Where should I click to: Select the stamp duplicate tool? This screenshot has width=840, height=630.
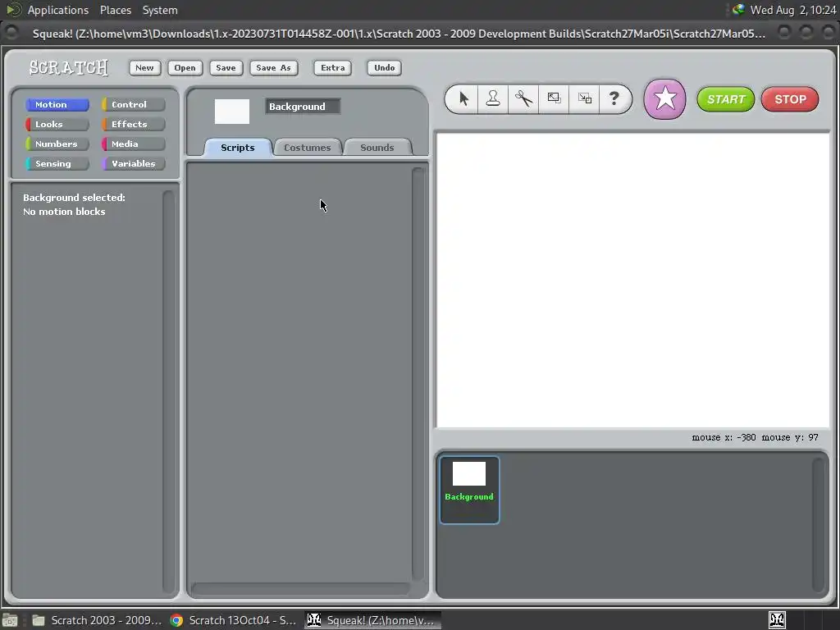click(x=493, y=98)
